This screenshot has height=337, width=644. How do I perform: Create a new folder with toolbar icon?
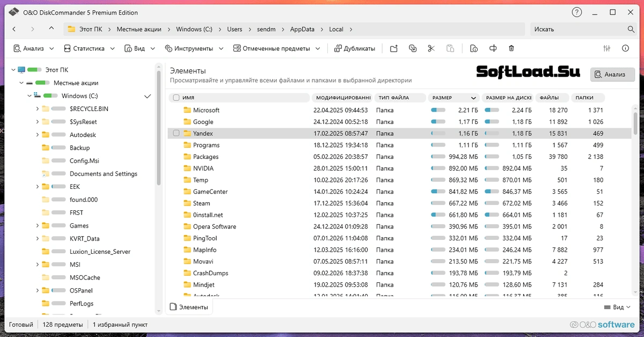point(394,48)
